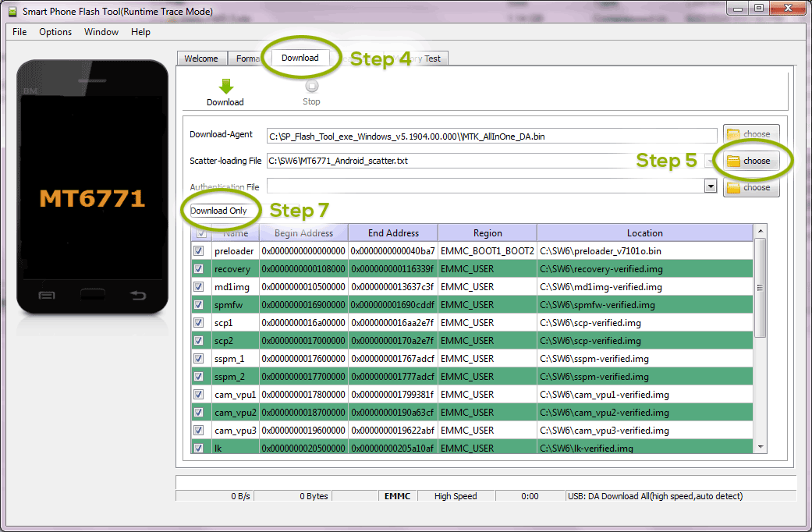
Task: Uncheck the recovery partition checkbox
Action: (x=199, y=269)
